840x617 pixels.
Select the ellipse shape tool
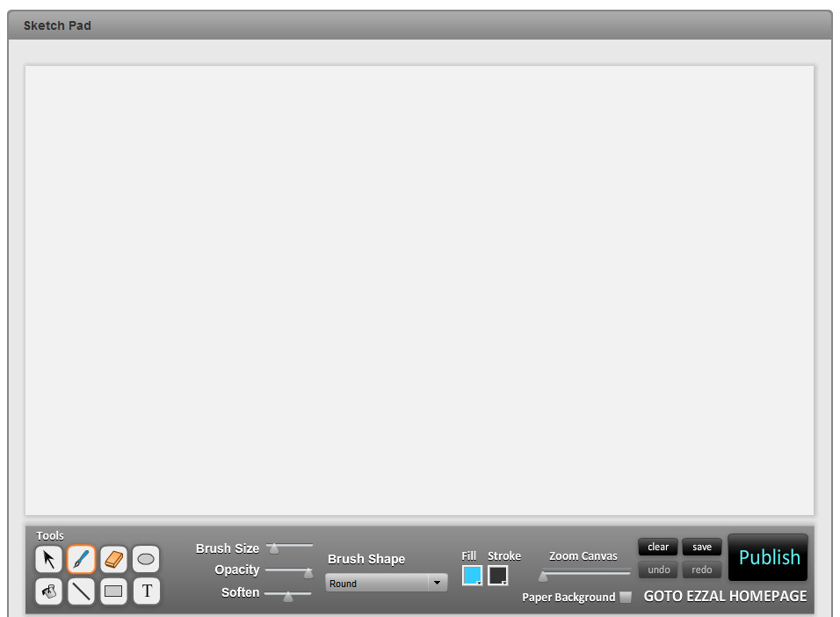click(x=146, y=559)
